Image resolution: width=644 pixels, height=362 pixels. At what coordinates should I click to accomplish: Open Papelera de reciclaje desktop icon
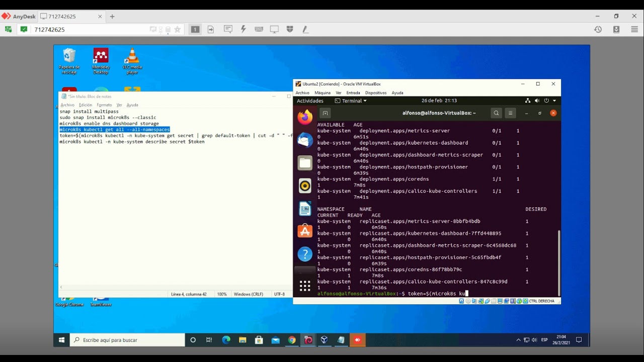(x=69, y=61)
